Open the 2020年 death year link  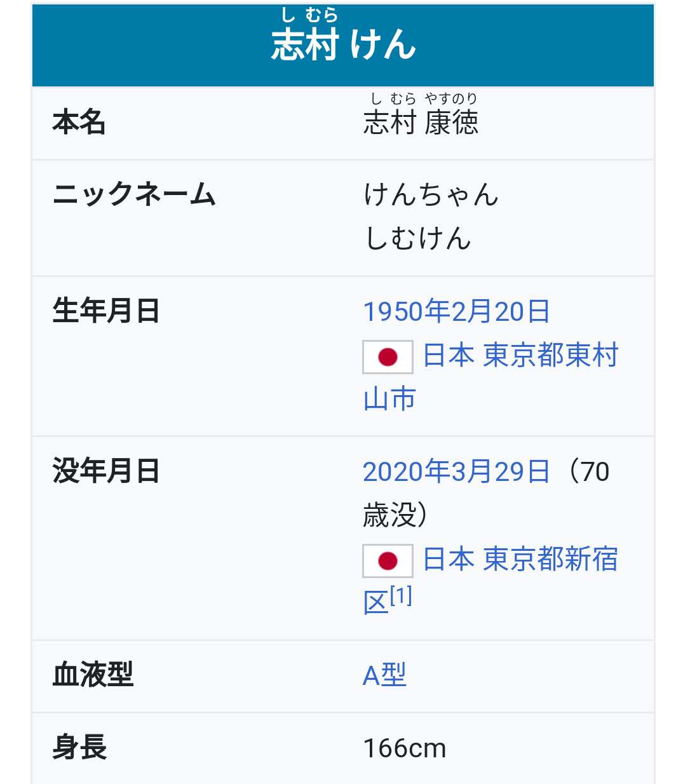[406, 471]
